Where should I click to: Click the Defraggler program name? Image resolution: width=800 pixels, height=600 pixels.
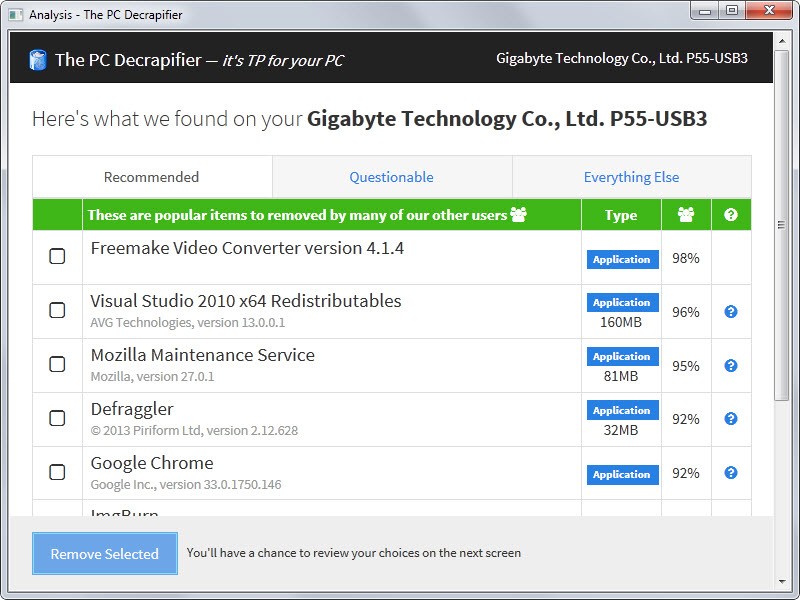tap(132, 409)
